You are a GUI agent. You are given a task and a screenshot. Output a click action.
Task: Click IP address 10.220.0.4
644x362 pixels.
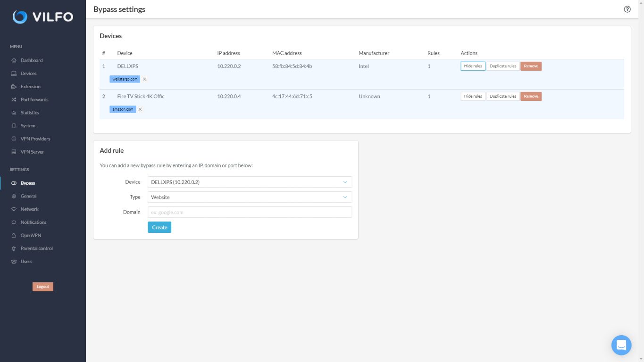(x=229, y=96)
